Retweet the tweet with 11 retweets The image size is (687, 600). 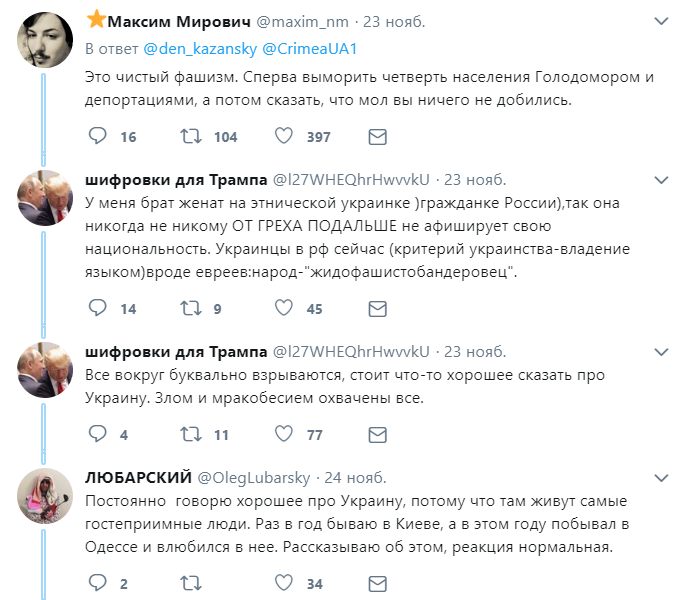click(190, 434)
